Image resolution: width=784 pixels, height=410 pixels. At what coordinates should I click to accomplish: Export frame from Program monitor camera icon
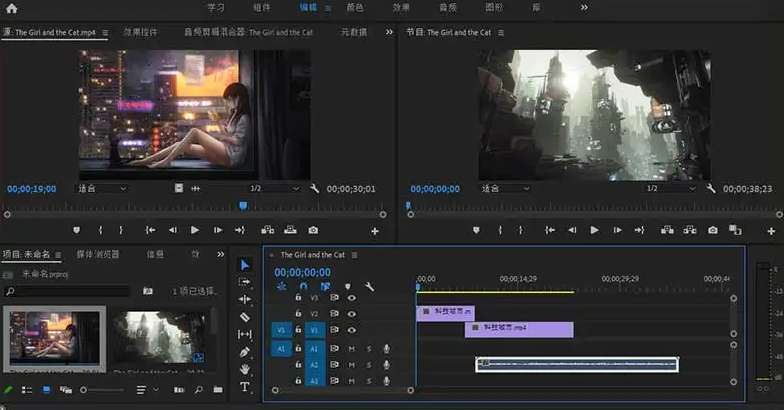coord(712,230)
